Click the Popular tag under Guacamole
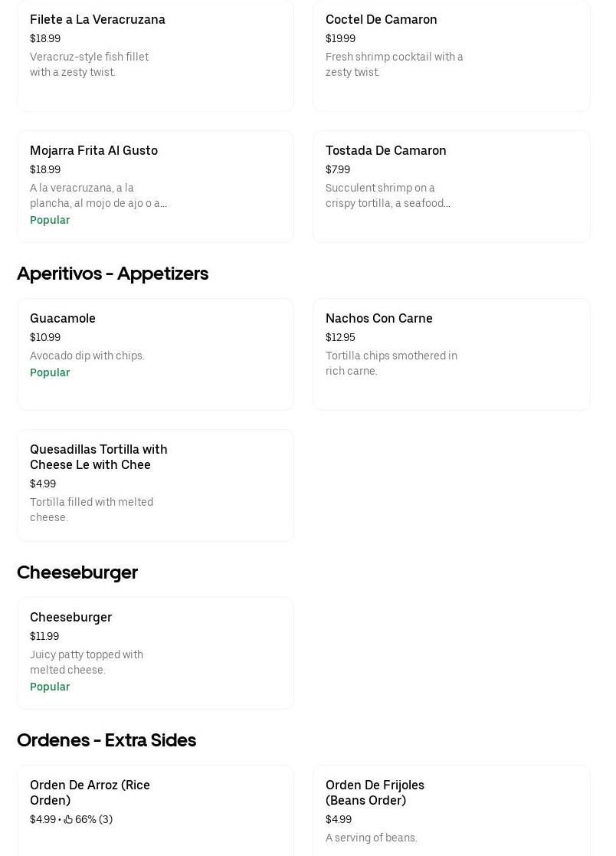Image resolution: width=616 pixels, height=856 pixels. (50, 372)
